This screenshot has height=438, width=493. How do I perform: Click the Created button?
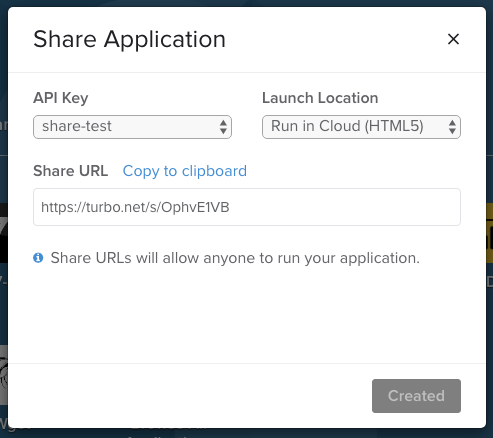tap(416, 396)
